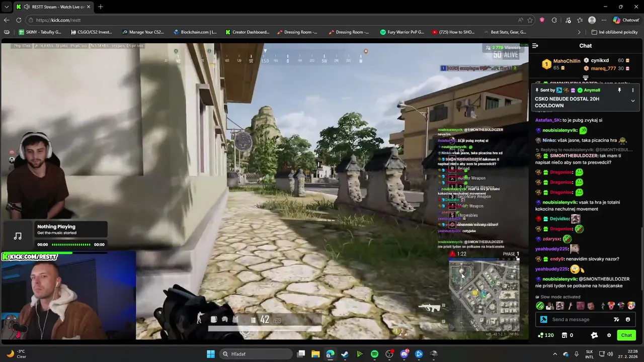The width and height of the screenshot is (644, 362).
Task: Open CS:GO/CS2 Invest bookmark
Action: click(x=91, y=32)
